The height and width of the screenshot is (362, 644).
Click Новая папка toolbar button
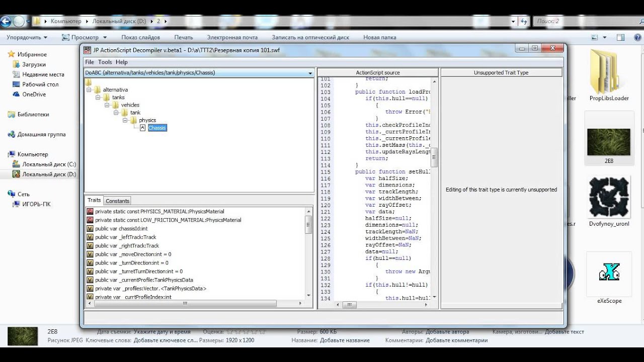point(380,37)
